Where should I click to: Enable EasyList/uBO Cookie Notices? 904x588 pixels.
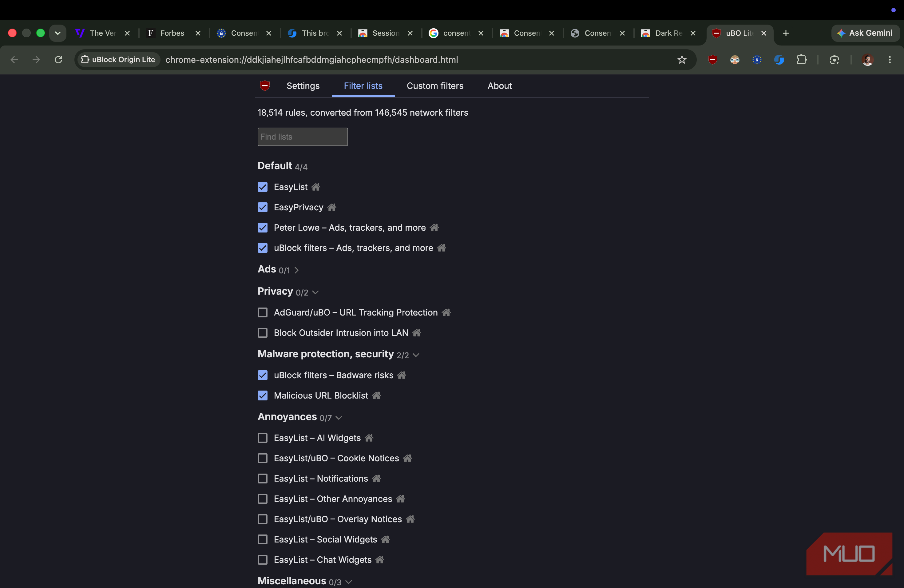(x=263, y=458)
